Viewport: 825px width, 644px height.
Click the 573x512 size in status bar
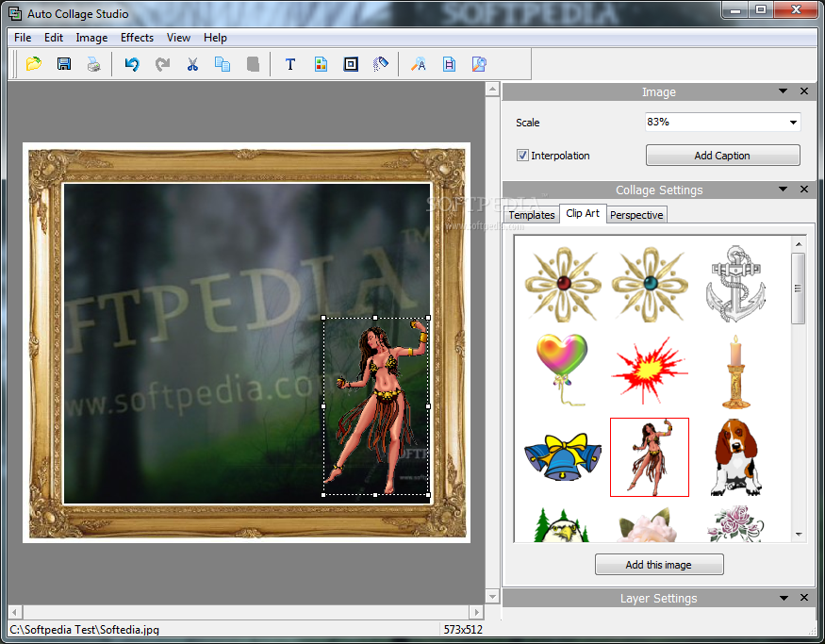[x=463, y=629]
